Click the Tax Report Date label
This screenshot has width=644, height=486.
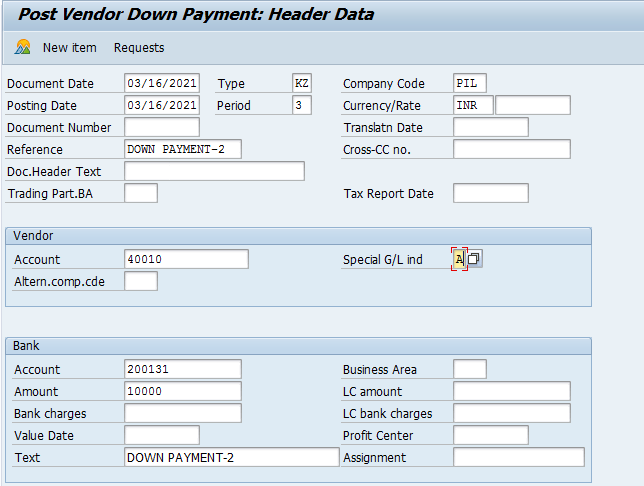tap(389, 193)
